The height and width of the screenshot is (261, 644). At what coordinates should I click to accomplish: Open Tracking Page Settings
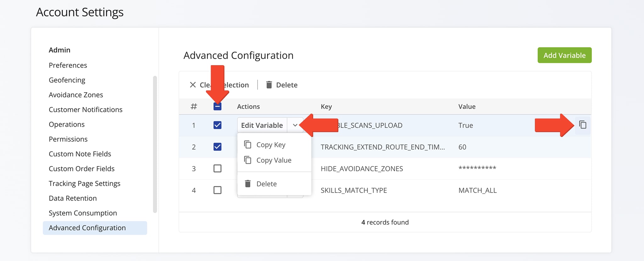tap(85, 184)
